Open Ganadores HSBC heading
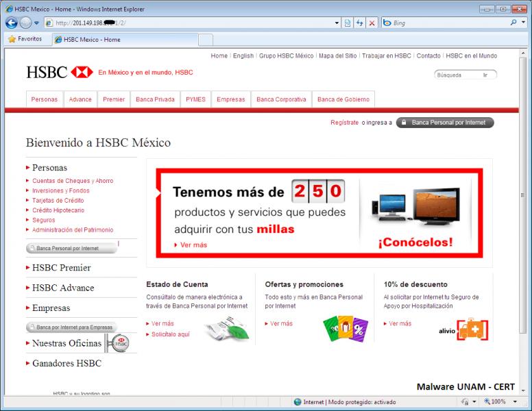Screen dimensions: 532x411 (x=66, y=363)
